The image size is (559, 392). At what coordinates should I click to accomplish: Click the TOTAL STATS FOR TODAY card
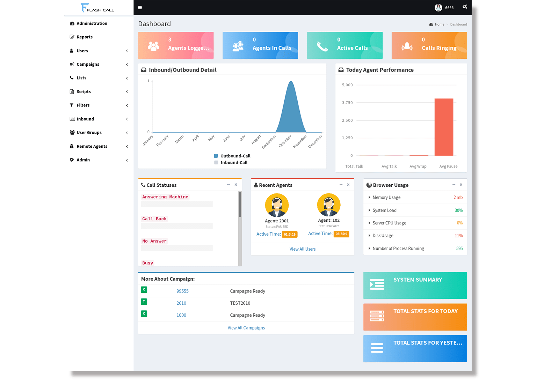415,317
